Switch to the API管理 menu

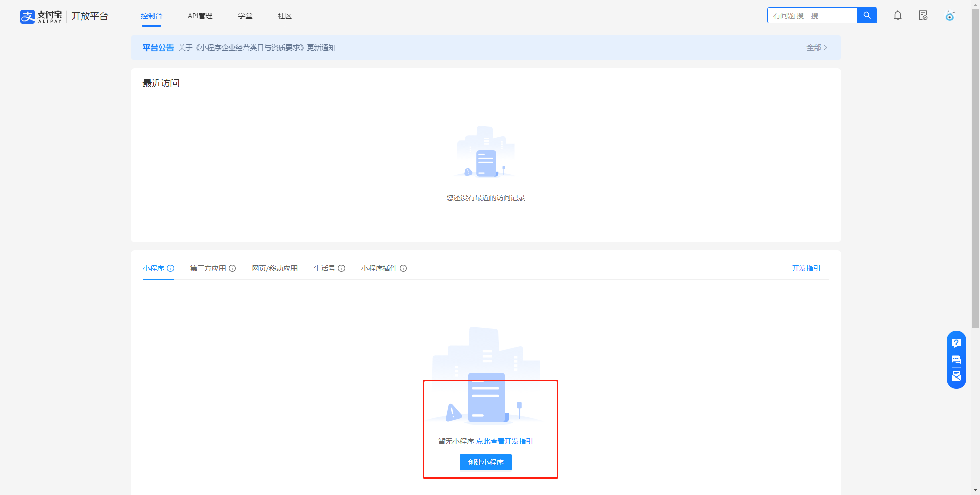click(200, 16)
